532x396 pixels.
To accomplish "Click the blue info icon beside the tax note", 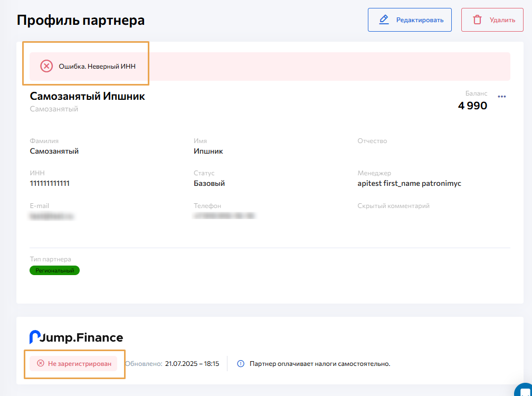I will 241,364.
